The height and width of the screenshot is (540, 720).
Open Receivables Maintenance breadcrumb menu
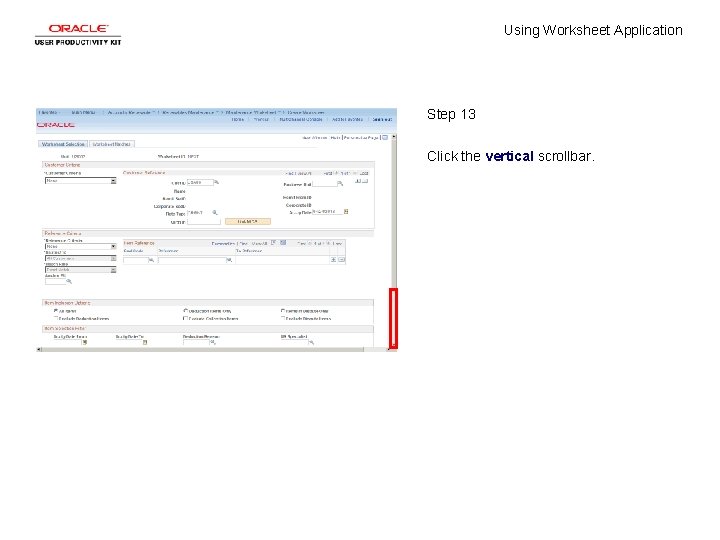(x=190, y=112)
